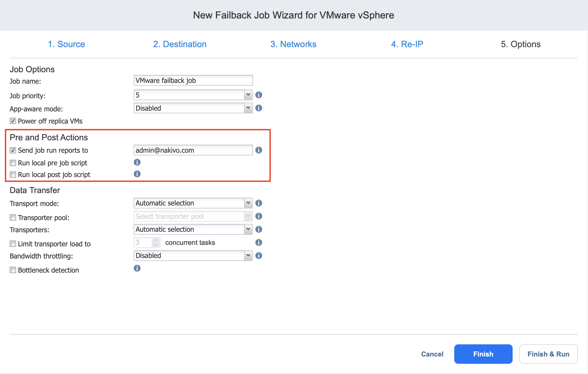This screenshot has height=374, width=588.
Task: Open the App-aware mode dropdown
Action: pyautogui.click(x=193, y=108)
